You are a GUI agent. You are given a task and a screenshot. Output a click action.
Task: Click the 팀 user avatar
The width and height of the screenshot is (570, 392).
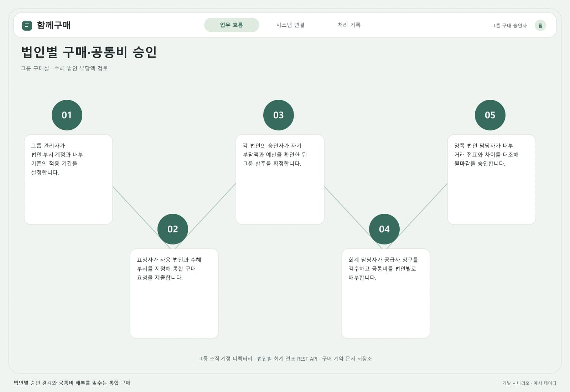point(540,25)
